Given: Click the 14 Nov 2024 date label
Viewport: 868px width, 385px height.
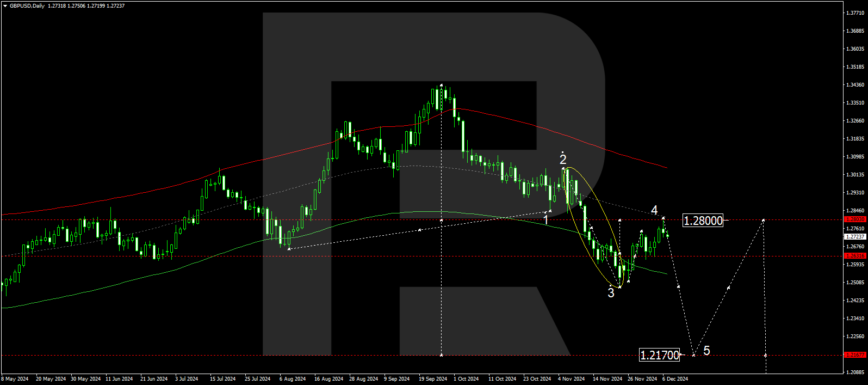Looking at the screenshot, I should point(607,379).
